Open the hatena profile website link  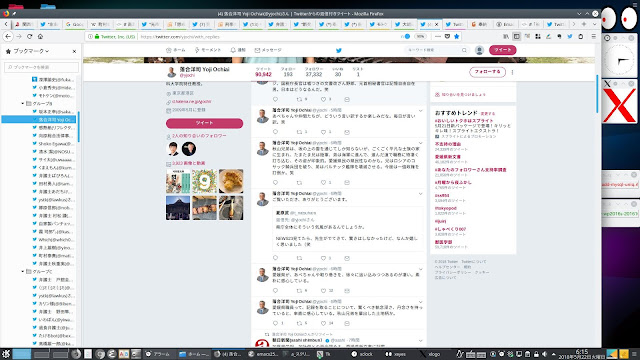click(x=191, y=101)
